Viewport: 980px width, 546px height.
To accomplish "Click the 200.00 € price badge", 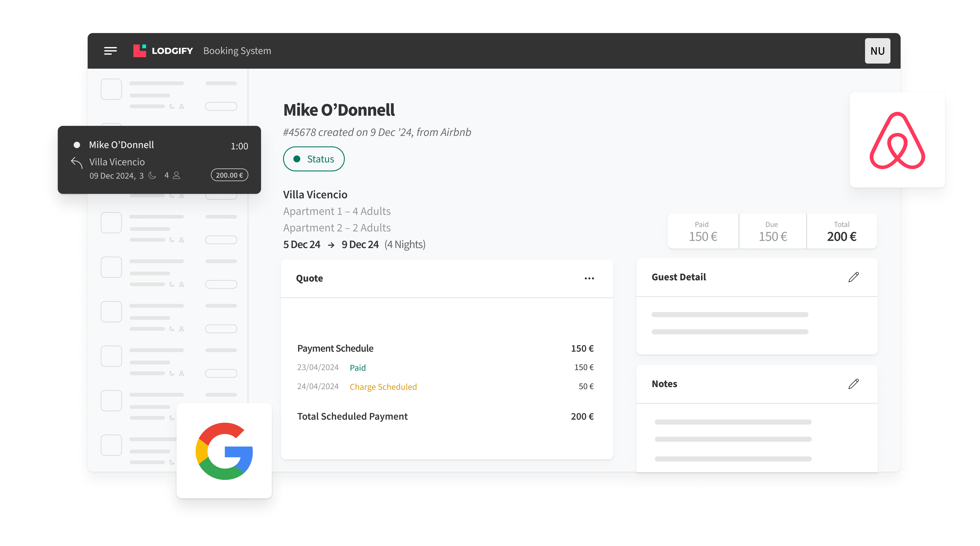I will pos(229,175).
